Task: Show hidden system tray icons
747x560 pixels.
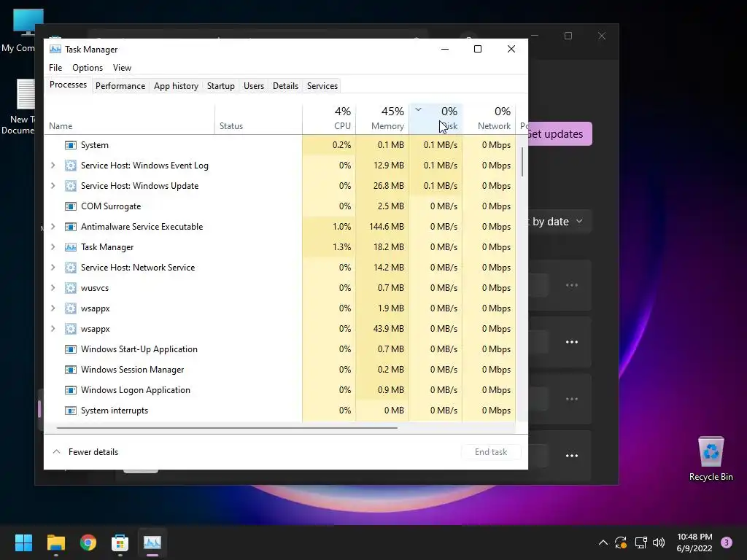Action: (603, 542)
